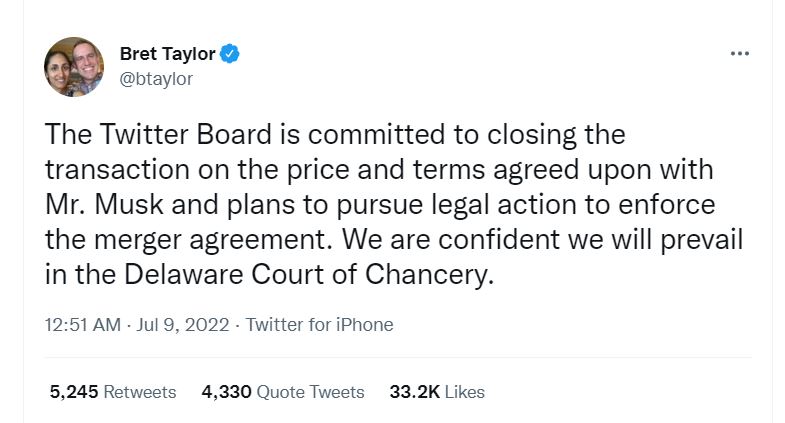View the Quote Tweets list label

click(x=310, y=392)
